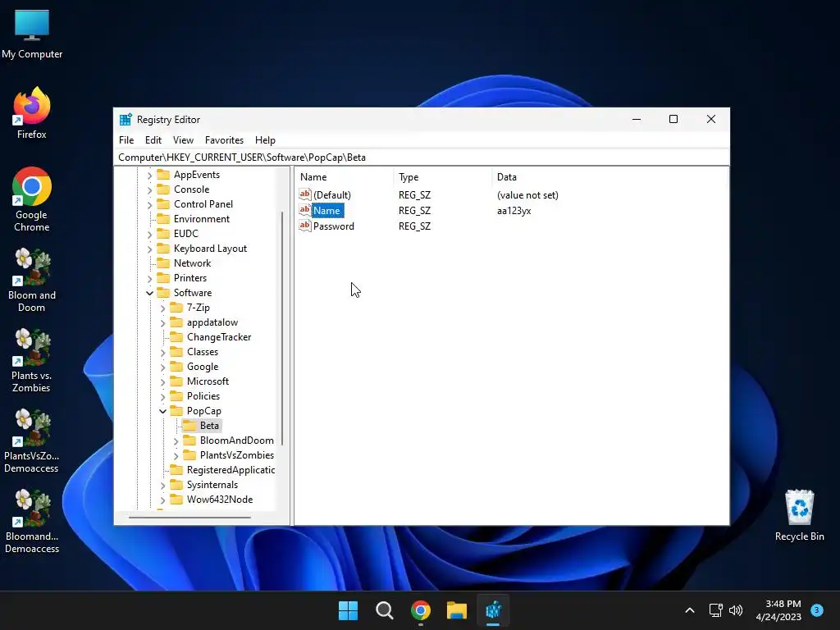
Task: Open the Help menu
Action: point(265,139)
